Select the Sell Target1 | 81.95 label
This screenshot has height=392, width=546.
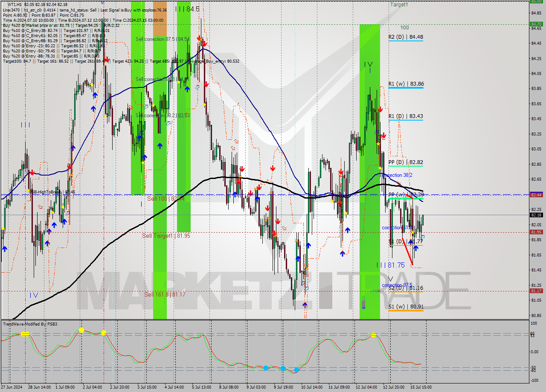[166, 236]
